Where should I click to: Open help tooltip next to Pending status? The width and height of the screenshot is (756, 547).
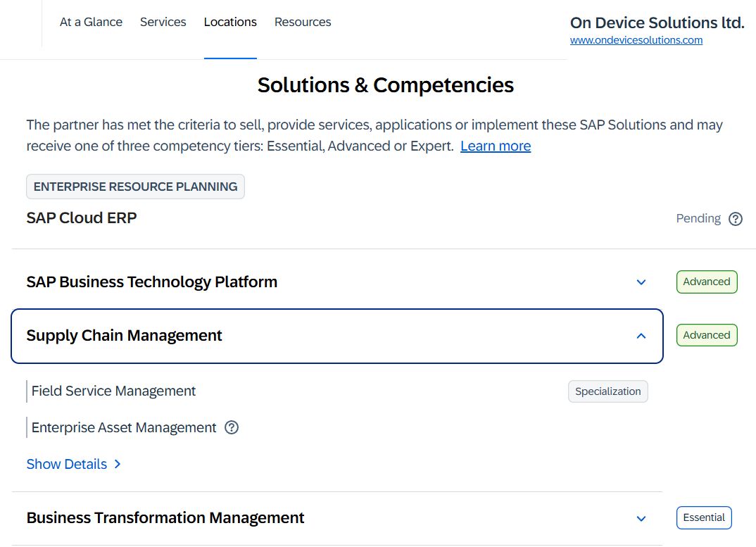[736, 219]
